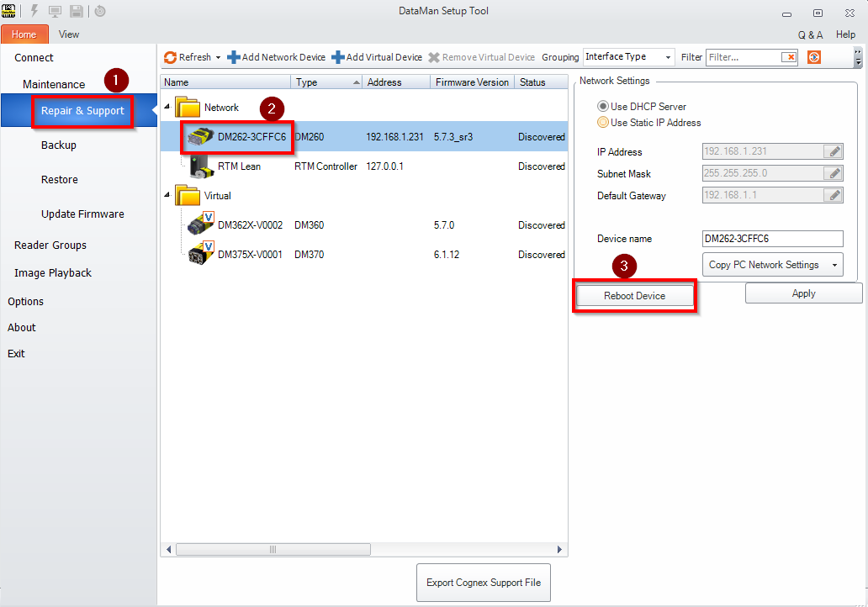Select the Use Static IP Address option
This screenshot has width=868, height=607.
[603, 123]
